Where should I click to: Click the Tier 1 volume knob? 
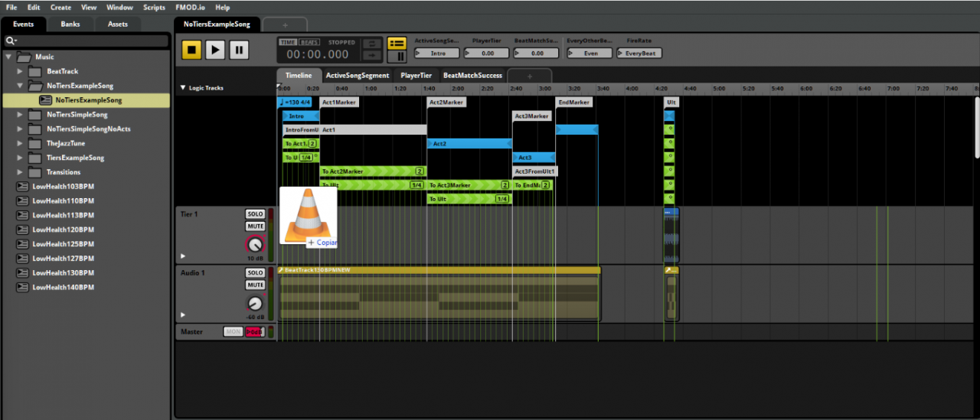(x=255, y=245)
